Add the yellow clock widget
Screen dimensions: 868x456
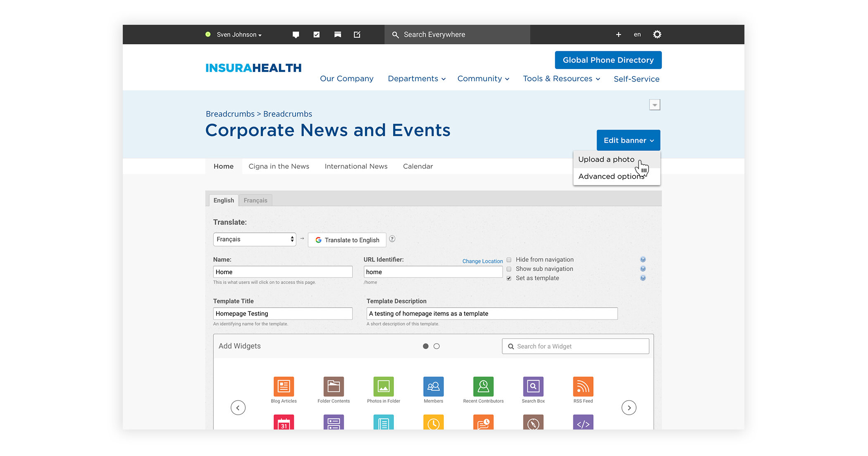[x=434, y=422]
